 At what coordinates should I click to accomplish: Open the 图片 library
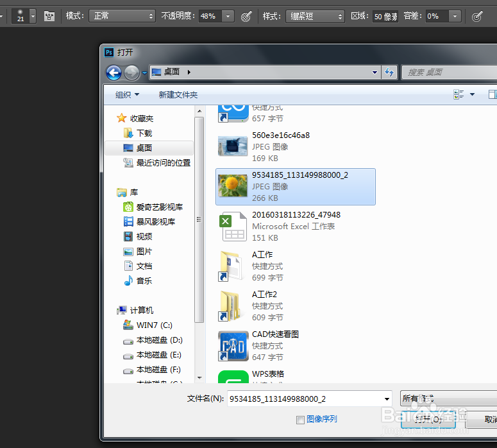[138, 252]
